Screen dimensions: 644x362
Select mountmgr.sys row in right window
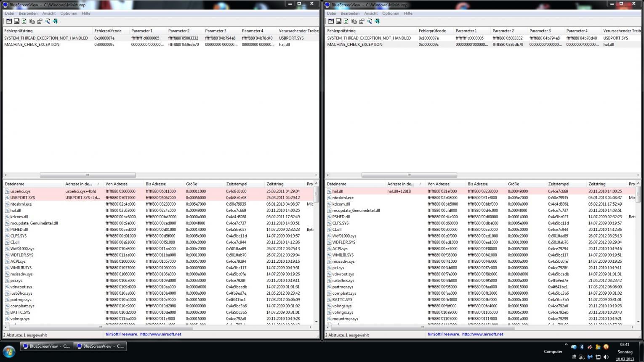coord(481,319)
